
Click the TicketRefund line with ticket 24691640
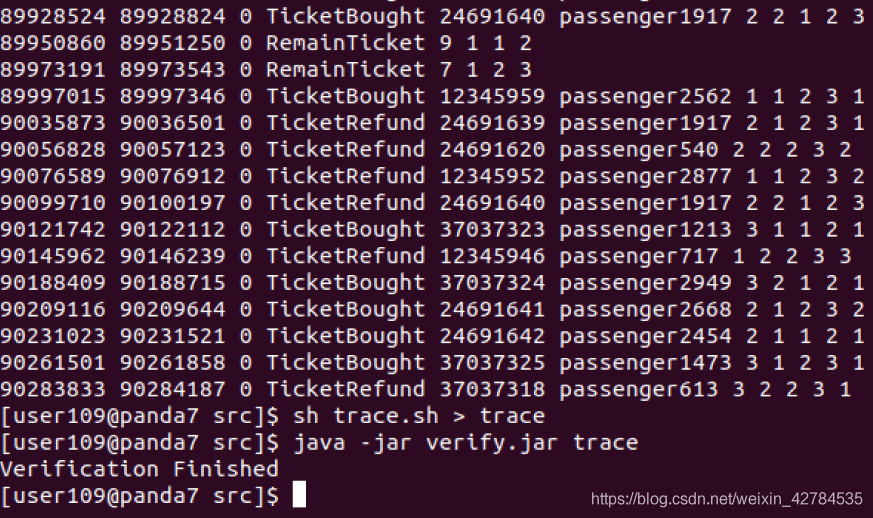(433, 202)
